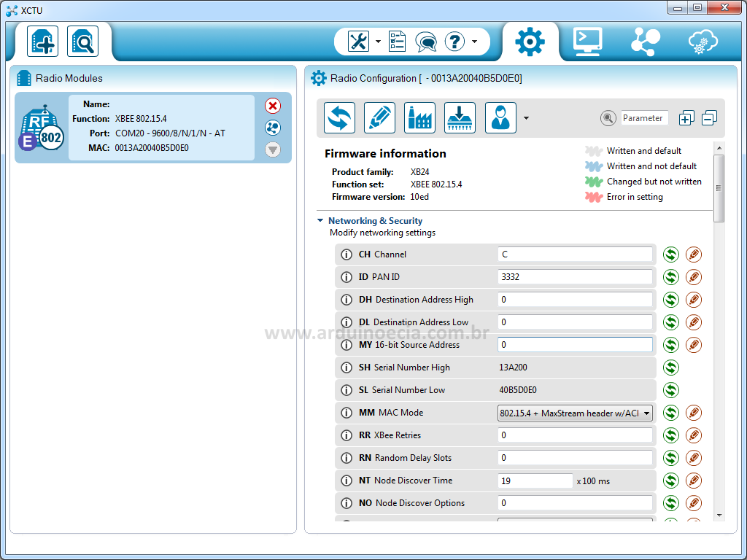This screenshot has height=560, width=747.
Task: Open the Help question mark icon
Action: coord(454,42)
